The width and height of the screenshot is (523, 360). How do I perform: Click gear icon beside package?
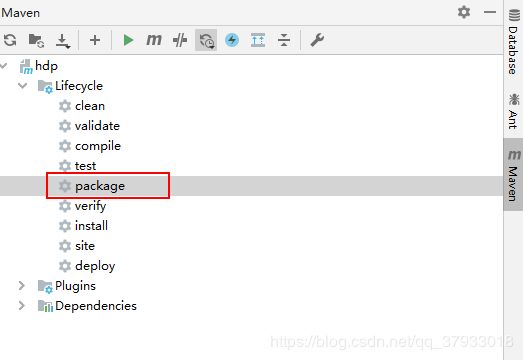pyautogui.click(x=65, y=186)
